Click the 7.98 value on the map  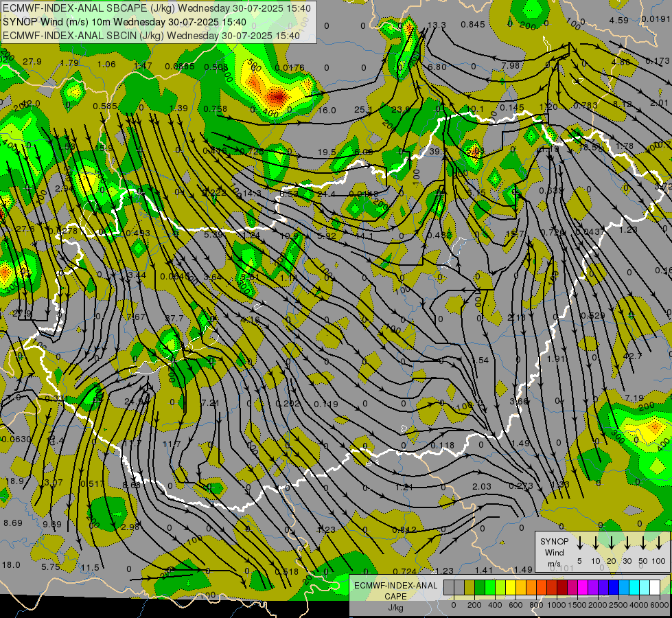click(x=511, y=66)
